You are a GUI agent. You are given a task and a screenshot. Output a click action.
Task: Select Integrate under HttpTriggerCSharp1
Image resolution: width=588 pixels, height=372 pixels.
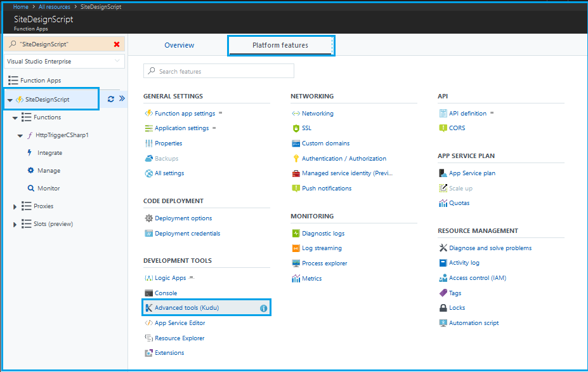(x=50, y=153)
